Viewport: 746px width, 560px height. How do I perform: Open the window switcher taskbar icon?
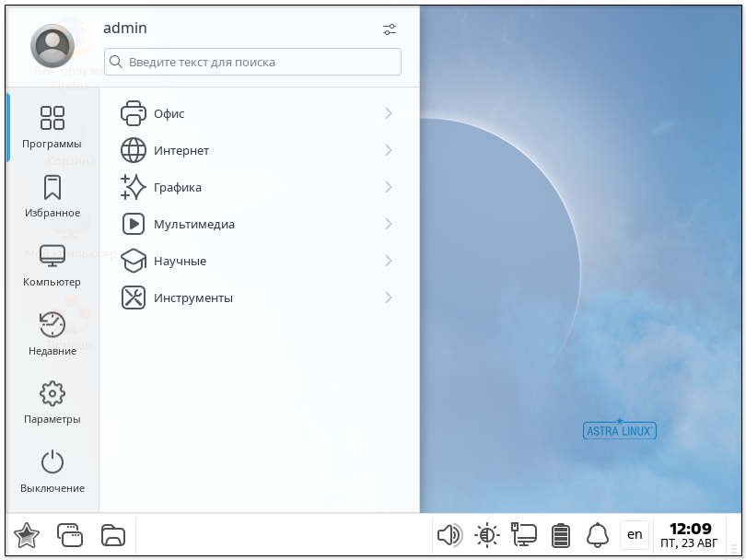click(x=69, y=535)
